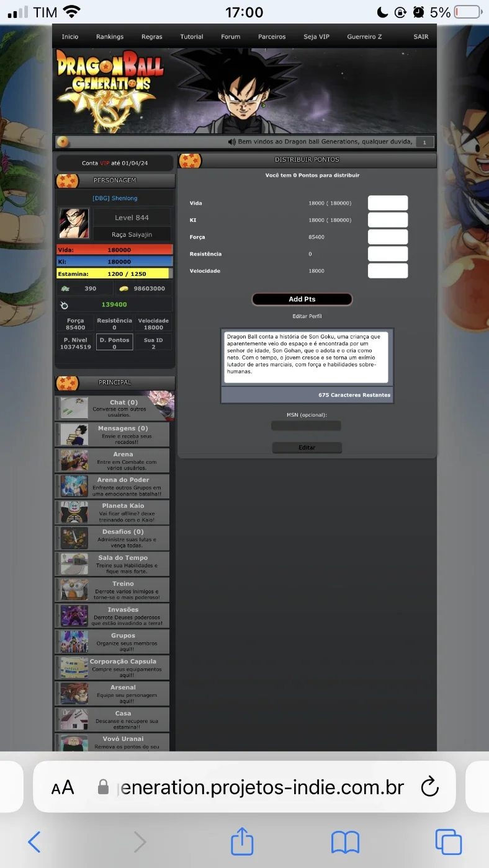Open the Treino thumbnail icon
The height and width of the screenshot is (868, 489).
click(x=74, y=590)
